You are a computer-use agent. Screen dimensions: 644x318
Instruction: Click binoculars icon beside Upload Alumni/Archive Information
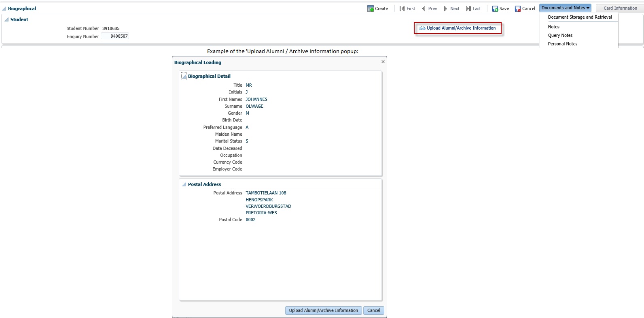coord(422,28)
